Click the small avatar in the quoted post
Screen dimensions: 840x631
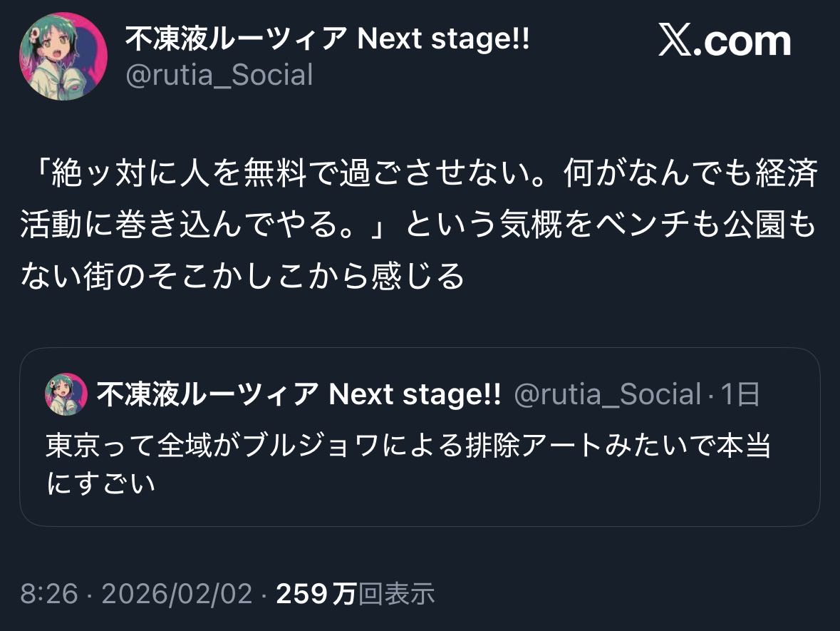[66, 395]
